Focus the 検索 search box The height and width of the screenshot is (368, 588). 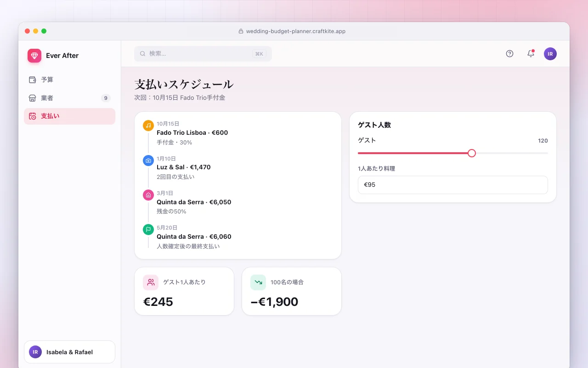(x=203, y=54)
